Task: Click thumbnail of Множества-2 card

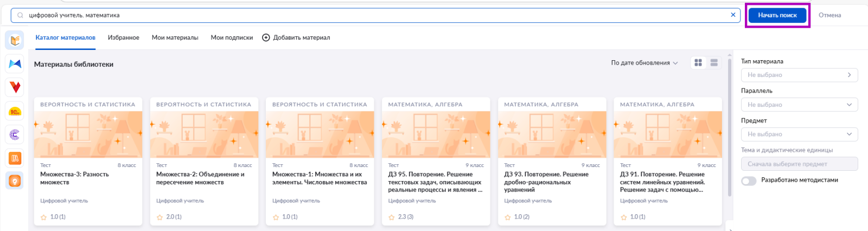Action: pos(204,134)
